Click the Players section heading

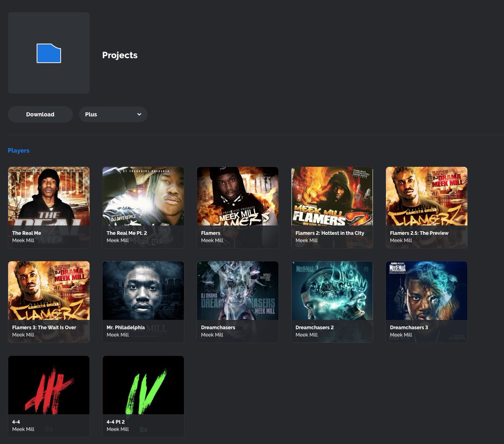tap(18, 150)
